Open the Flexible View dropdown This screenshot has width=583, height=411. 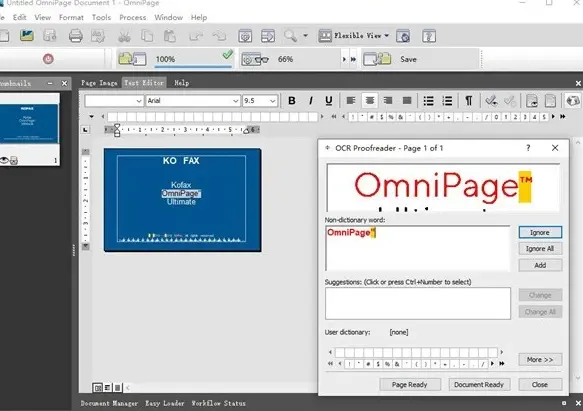click(354, 36)
